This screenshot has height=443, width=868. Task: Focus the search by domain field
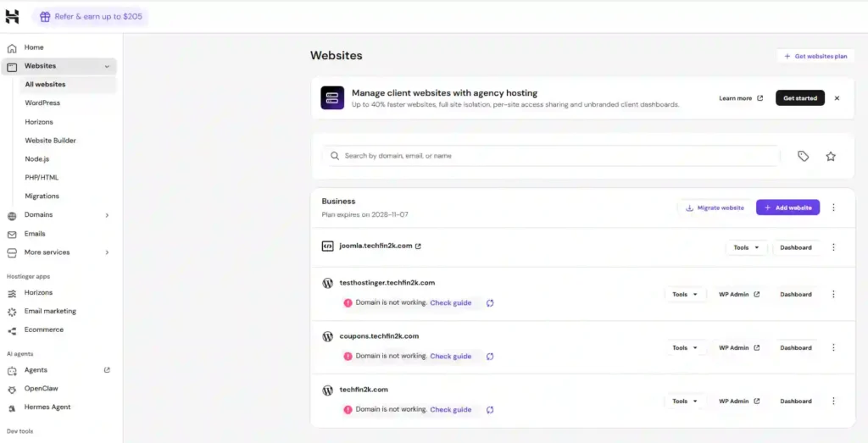[x=551, y=156]
